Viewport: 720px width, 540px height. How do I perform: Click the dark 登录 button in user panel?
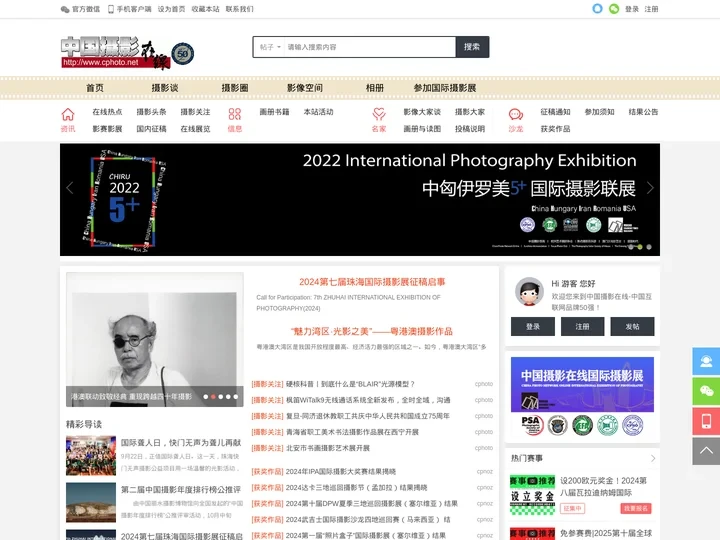(x=533, y=326)
